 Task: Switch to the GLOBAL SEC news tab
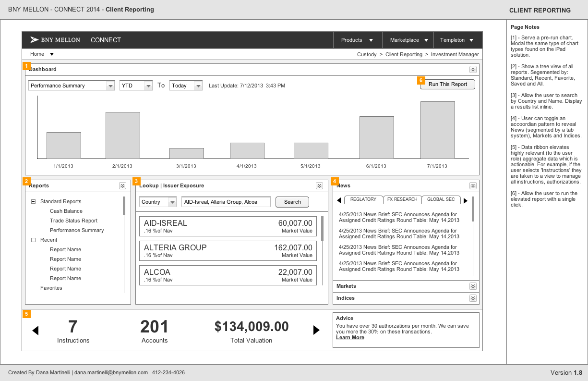441,199
